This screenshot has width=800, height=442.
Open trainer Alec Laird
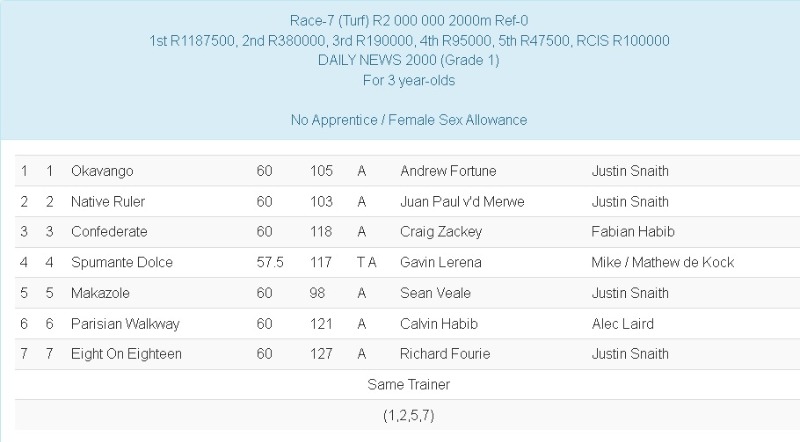point(622,324)
